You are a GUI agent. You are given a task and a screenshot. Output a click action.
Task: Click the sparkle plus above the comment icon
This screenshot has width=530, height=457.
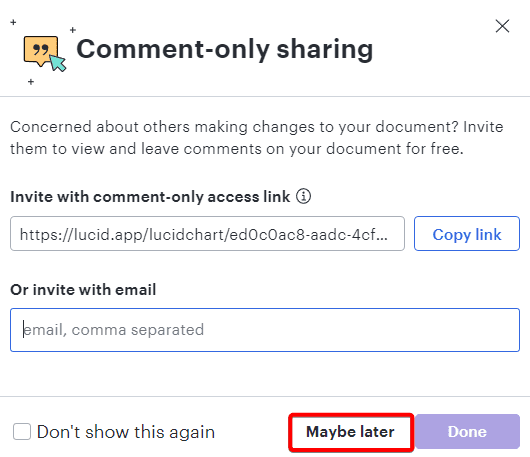point(13,22)
